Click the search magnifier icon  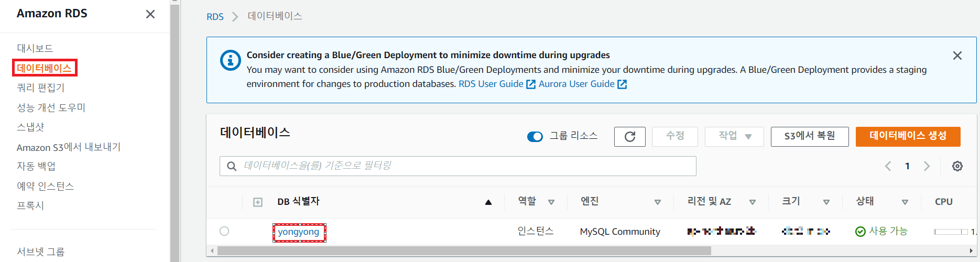tap(232, 166)
